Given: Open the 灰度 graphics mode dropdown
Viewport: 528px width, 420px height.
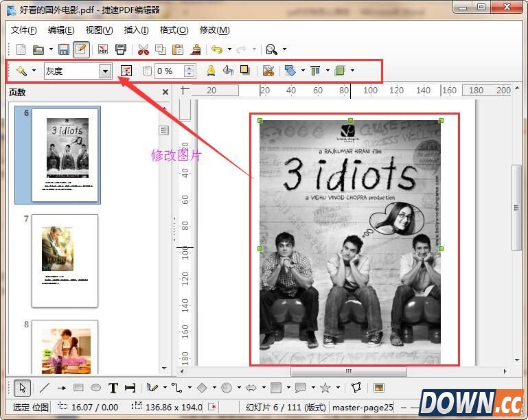Looking at the screenshot, I should point(105,71).
